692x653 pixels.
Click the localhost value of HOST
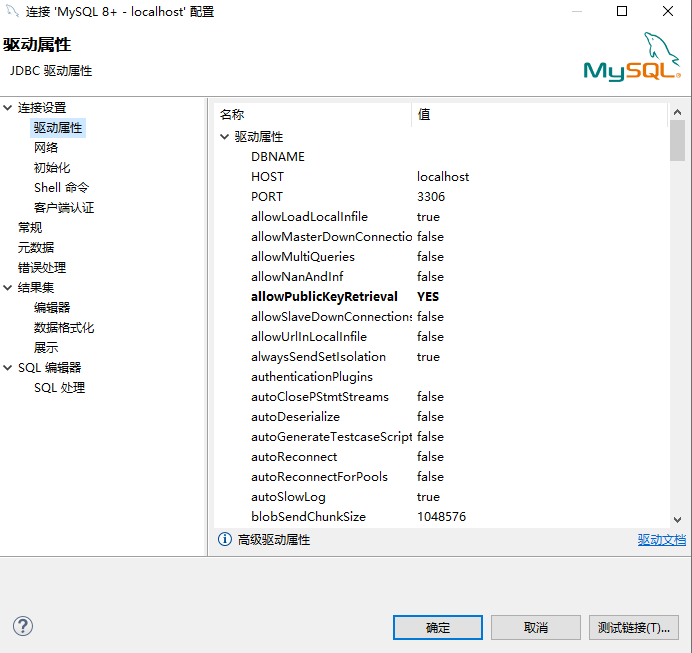(443, 176)
